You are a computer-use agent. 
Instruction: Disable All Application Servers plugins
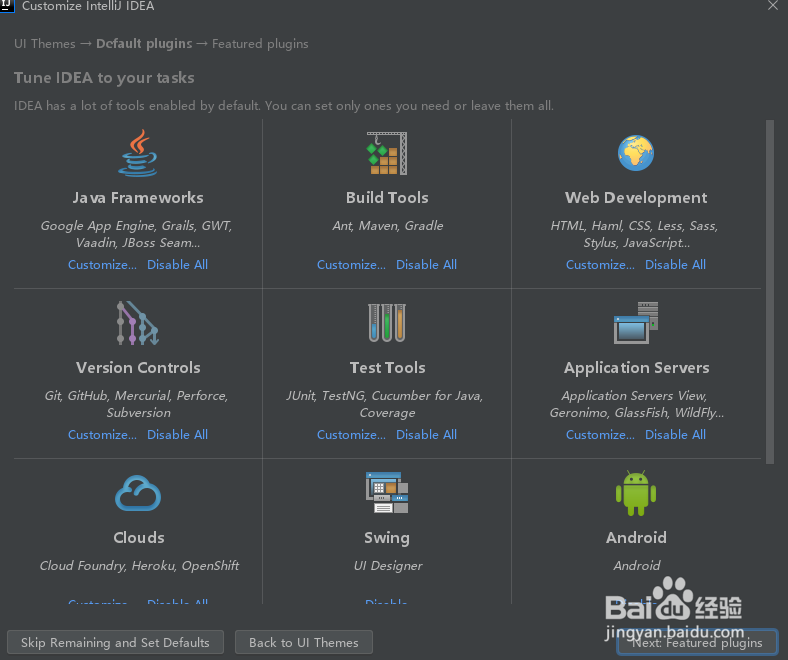tap(675, 434)
